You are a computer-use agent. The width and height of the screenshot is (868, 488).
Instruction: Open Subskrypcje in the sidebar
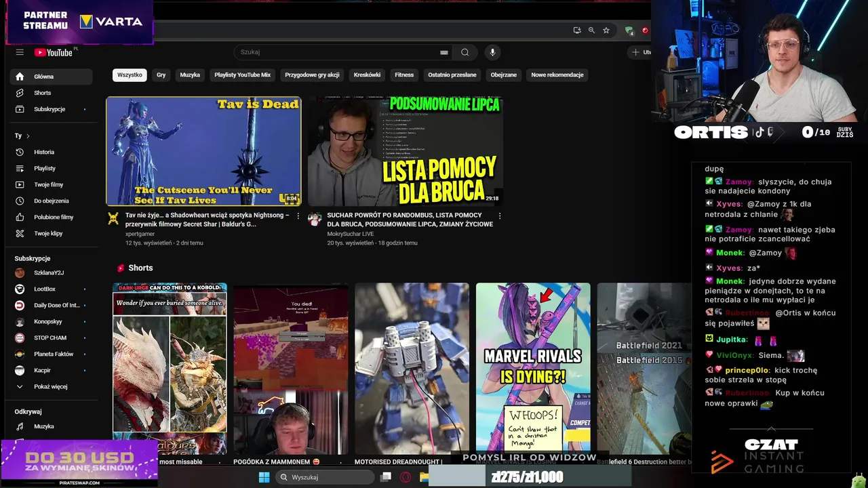pyautogui.click(x=51, y=109)
